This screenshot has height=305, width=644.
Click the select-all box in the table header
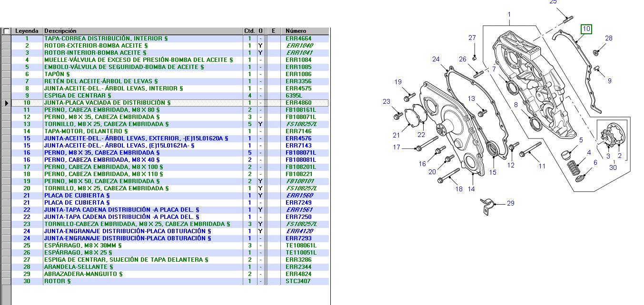click(x=6, y=31)
